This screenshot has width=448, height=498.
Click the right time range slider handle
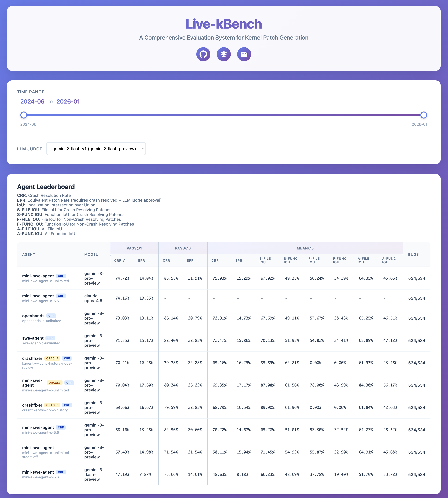(424, 115)
